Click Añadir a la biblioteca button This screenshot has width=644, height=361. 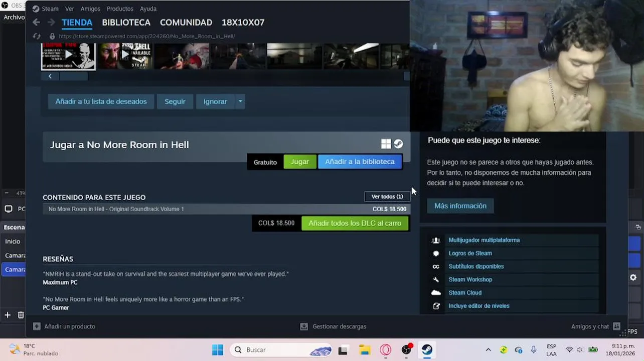[360, 161]
